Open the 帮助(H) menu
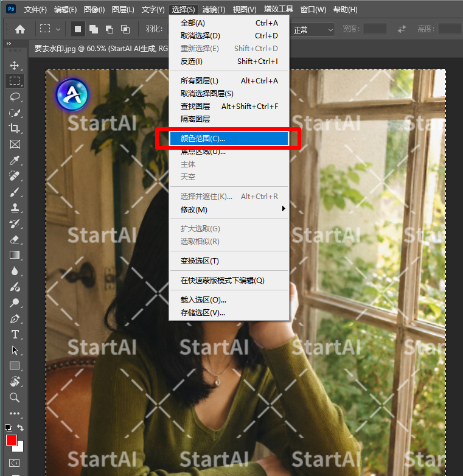 pyautogui.click(x=346, y=10)
